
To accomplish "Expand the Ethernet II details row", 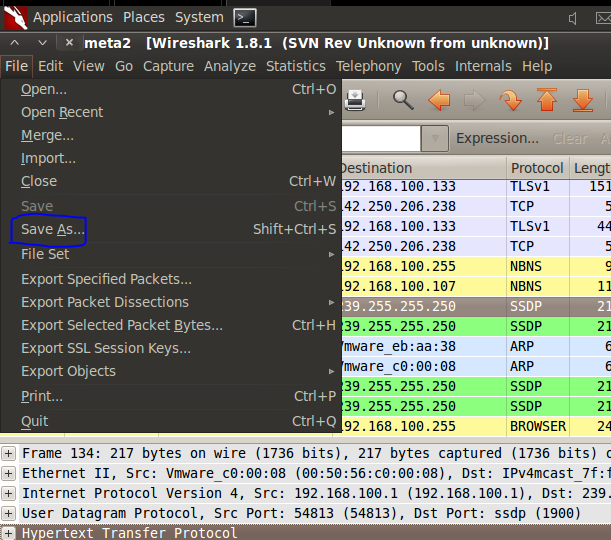I will point(8,473).
